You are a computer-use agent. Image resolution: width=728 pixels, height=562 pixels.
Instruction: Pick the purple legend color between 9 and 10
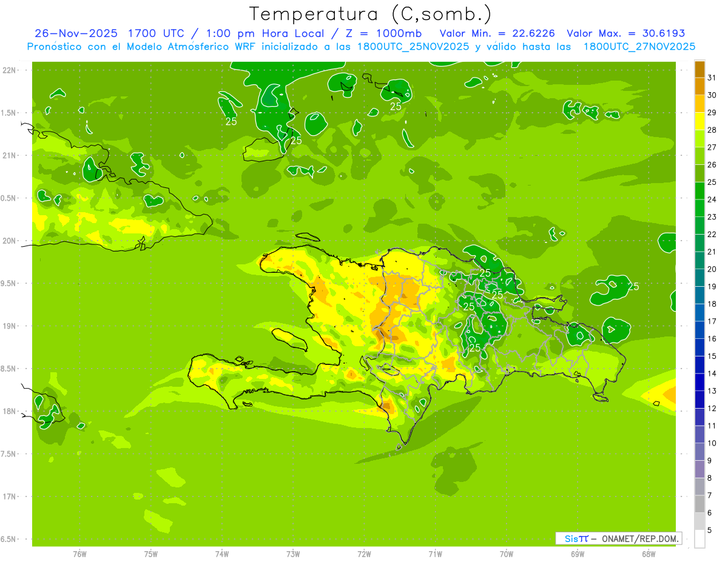point(699,452)
